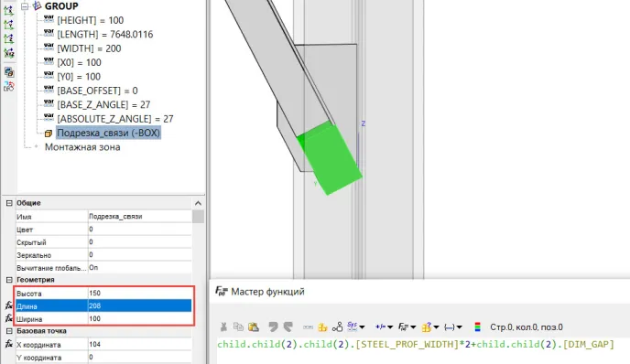Click the object hierarchy link icon
This screenshot has width=630, height=364.
click(338, 327)
